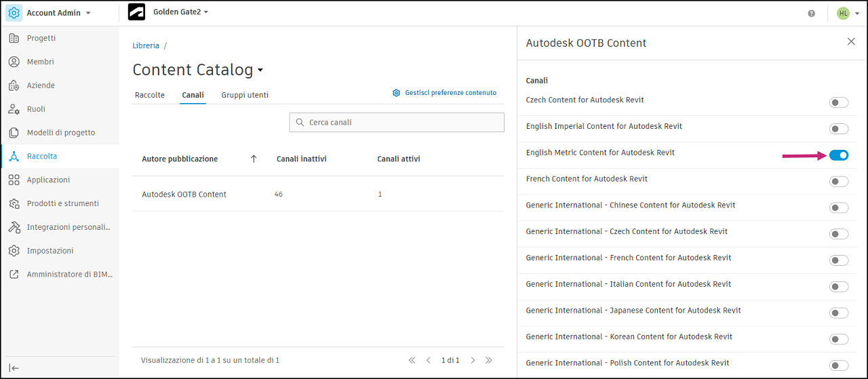Switch to the Gruppi utenti tab
Image resolution: width=868 pixels, height=379 pixels.
(x=245, y=95)
